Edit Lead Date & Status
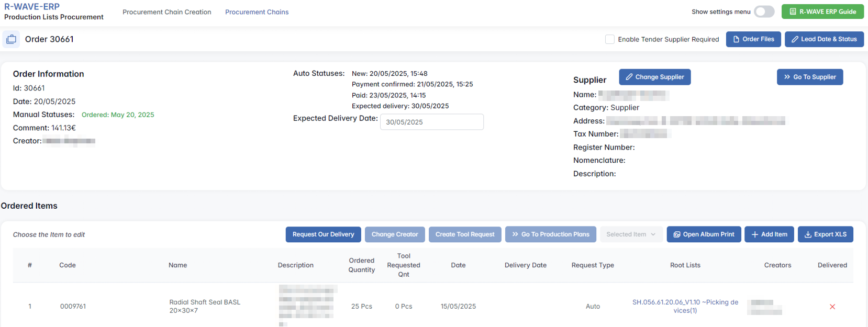Viewport: 868px width, 327px height. (x=824, y=39)
